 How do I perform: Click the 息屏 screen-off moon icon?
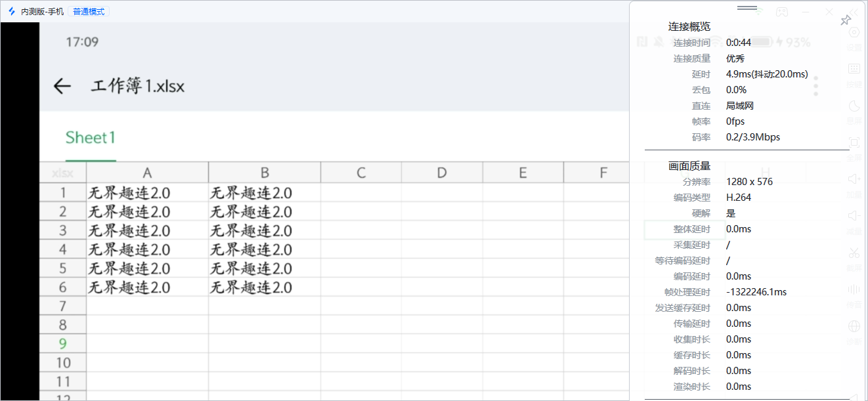coord(854,106)
